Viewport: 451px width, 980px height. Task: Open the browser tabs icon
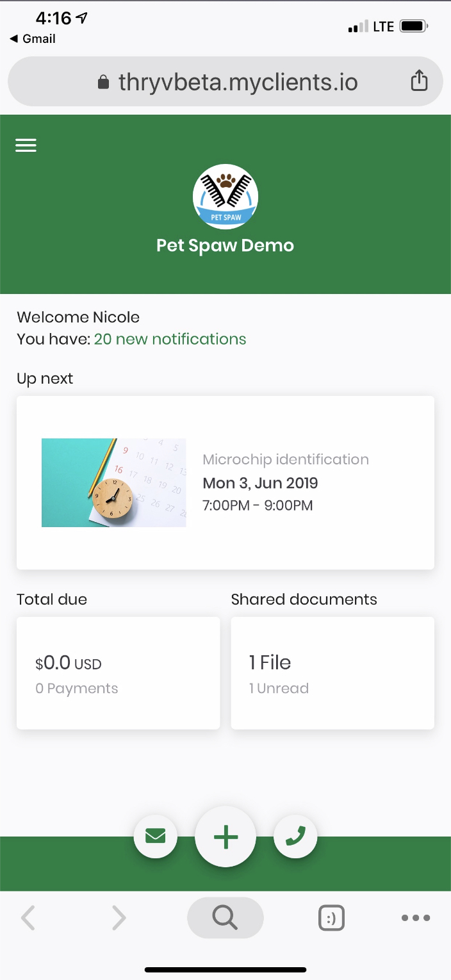tap(331, 919)
